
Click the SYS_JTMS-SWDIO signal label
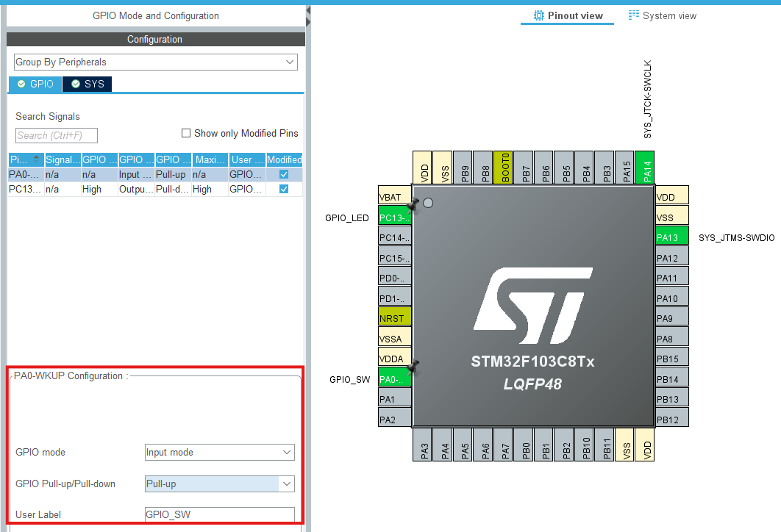point(736,238)
